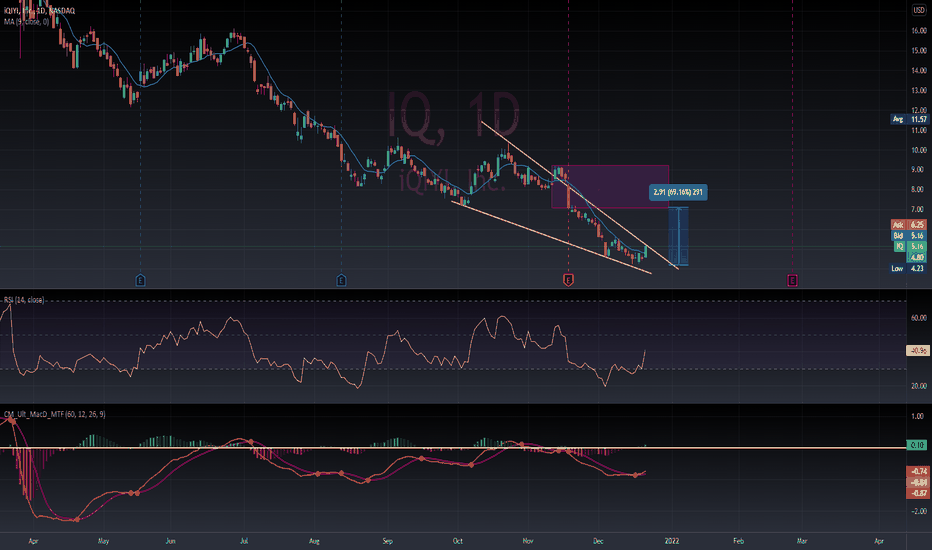Click the blue earnings E marker in mid-August
The width and height of the screenshot is (932, 550).
tap(341, 280)
